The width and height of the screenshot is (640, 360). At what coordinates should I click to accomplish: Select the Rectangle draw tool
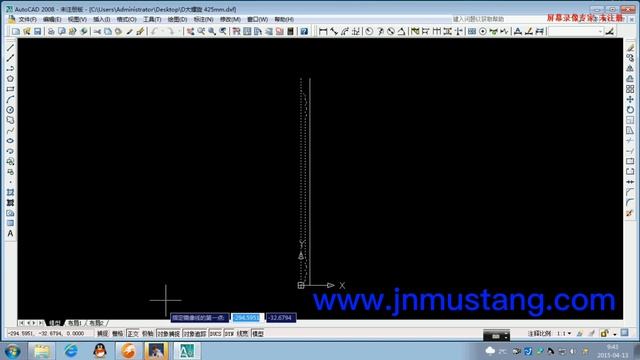[x=10, y=89]
